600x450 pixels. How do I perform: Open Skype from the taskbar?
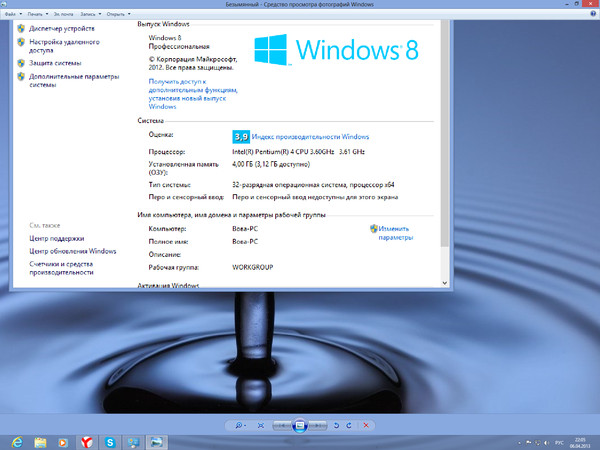click(x=110, y=441)
